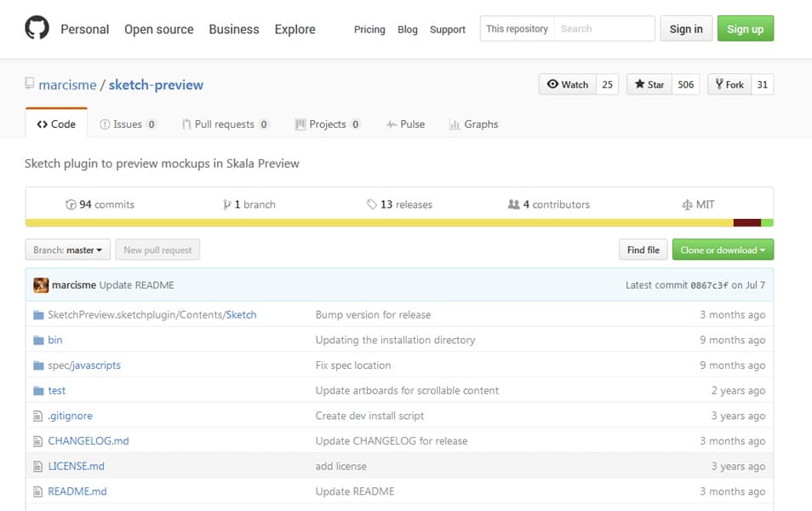The width and height of the screenshot is (812, 511).
Task: Click the test folder icon
Action: tap(37, 391)
